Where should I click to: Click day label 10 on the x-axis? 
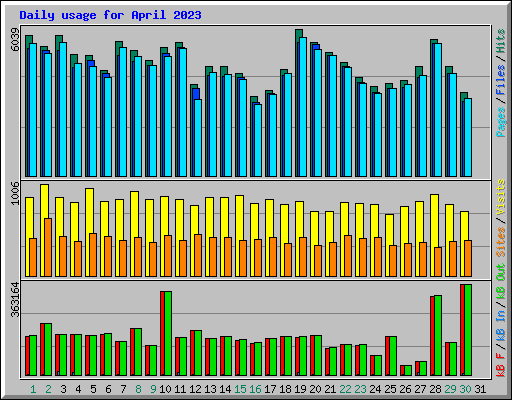165,389
